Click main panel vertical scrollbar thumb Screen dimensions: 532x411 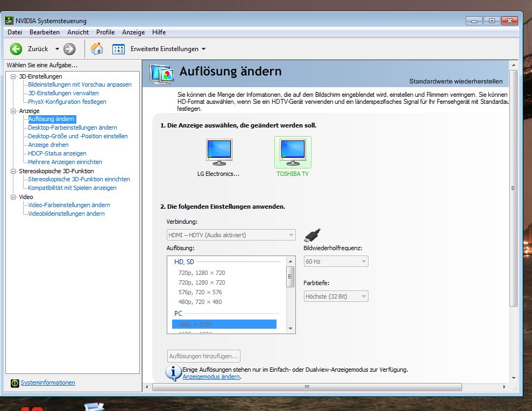coord(513,188)
